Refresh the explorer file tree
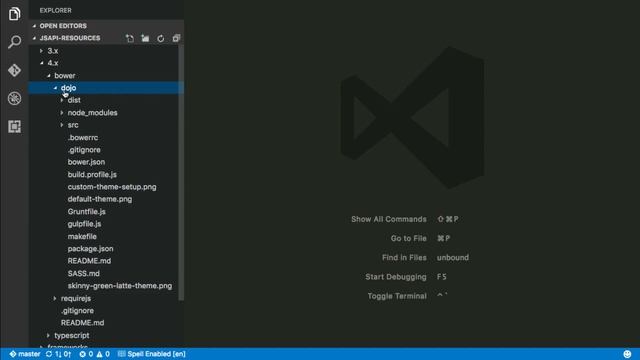This screenshot has height=360, width=640. [x=161, y=38]
